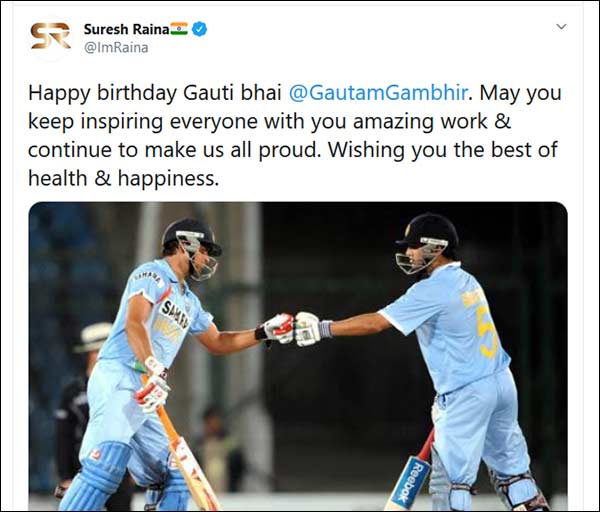Open the @GautamGambhir mention link
Image resolution: width=600 pixels, height=512 pixels.
(x=378, y=93)
